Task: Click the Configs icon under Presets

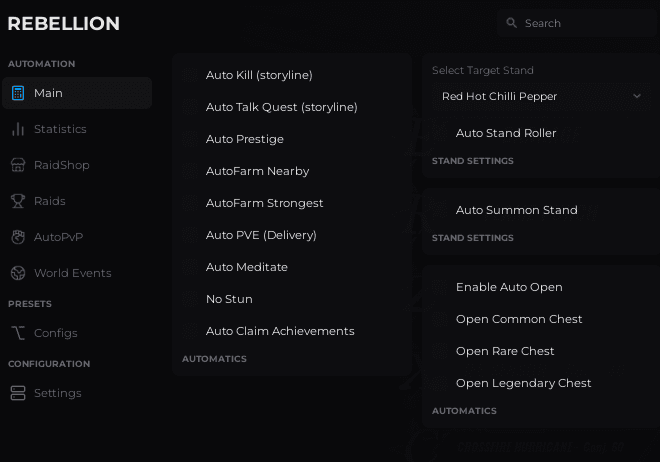Action: coord(18,333)
